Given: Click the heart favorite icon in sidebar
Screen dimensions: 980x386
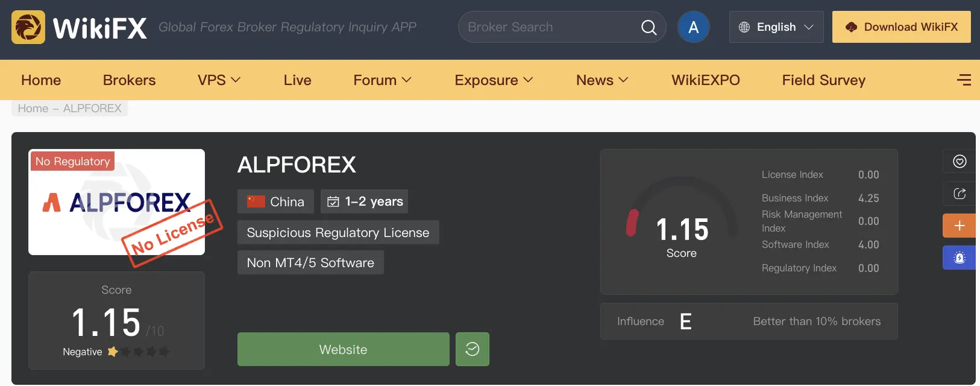Looking at the screenshot, I should 960,162.
